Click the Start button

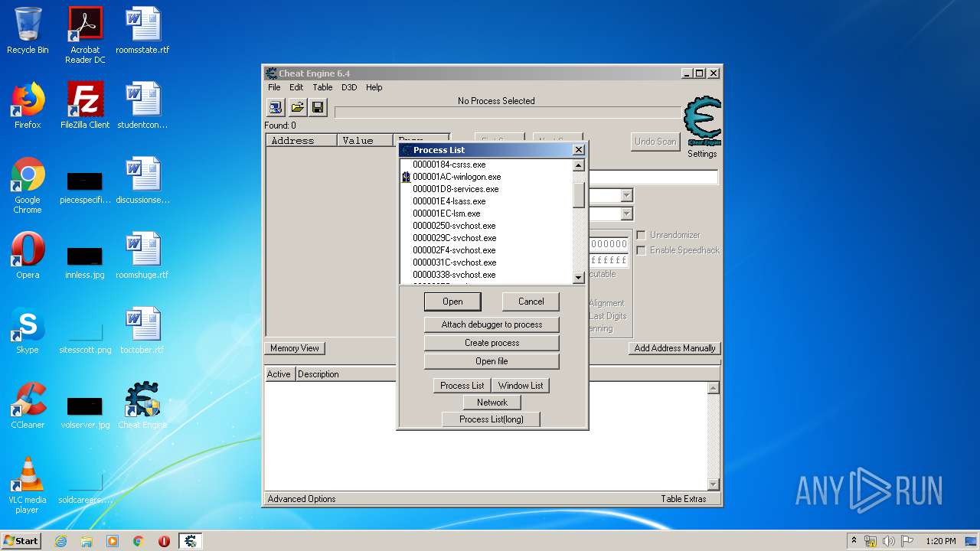(21, 541)
